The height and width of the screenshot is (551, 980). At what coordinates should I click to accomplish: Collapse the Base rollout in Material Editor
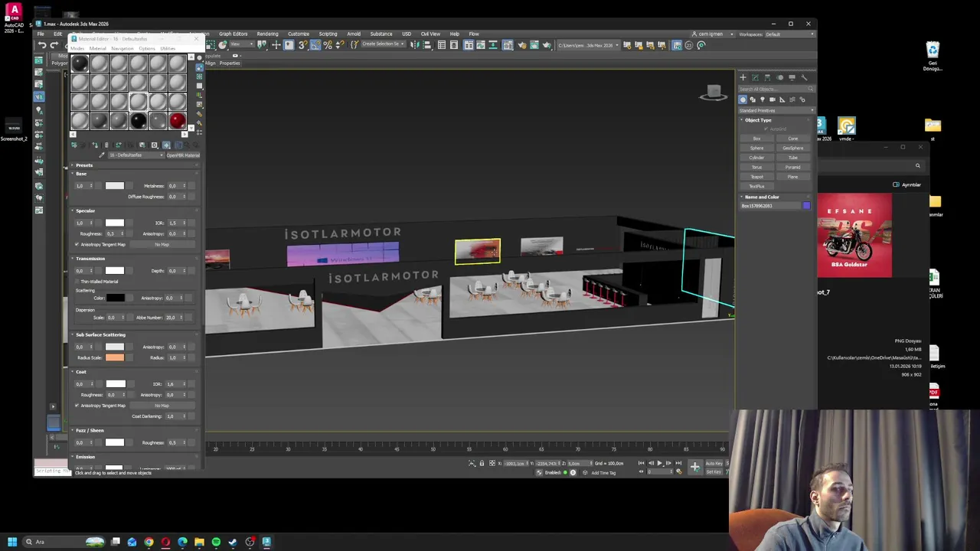tap(80, 174)
